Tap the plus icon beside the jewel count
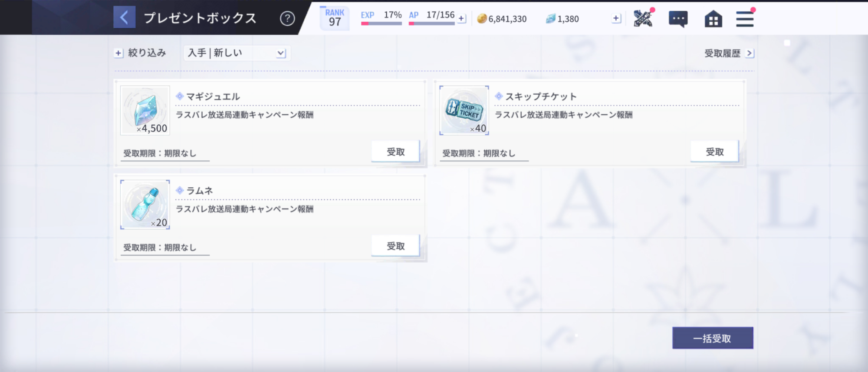Screen dimensions: 868x372 [616, 18]
